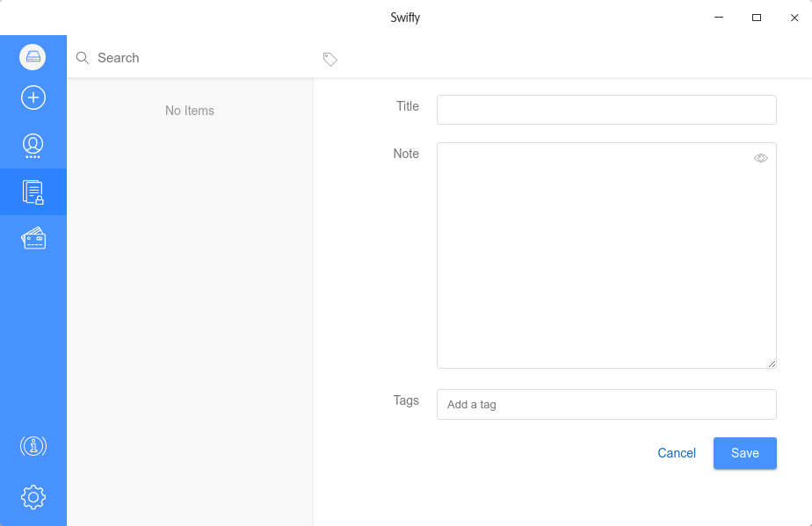Screen dimensions: 812x526
Task: Click the vault drive icon in the sidebar
Action: tap(33, 57)
